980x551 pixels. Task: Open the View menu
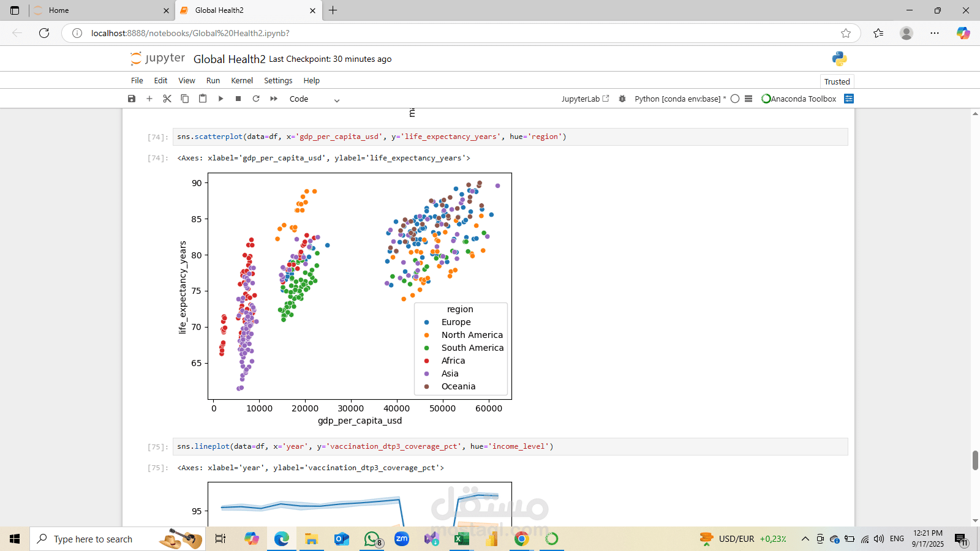(x=187, y=81)
